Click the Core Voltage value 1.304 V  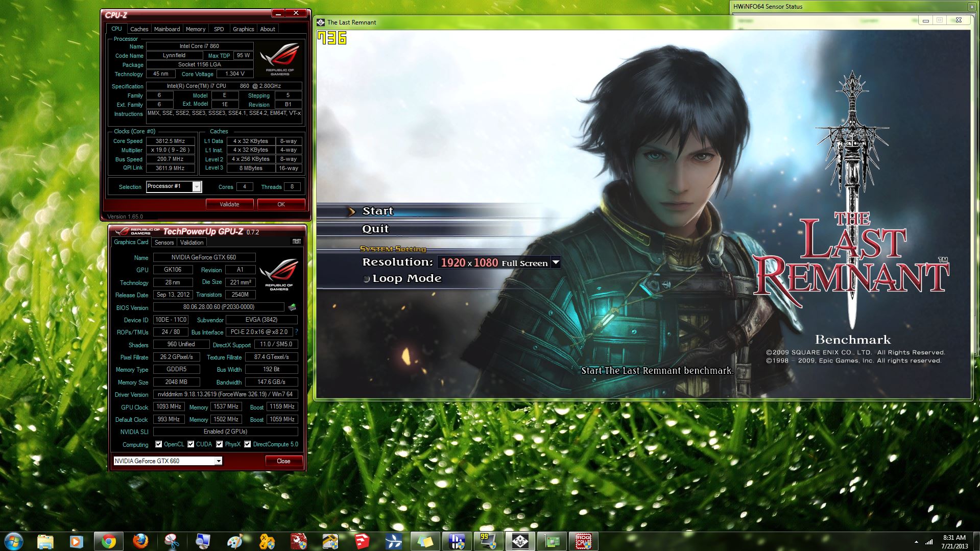coord(235,74)
